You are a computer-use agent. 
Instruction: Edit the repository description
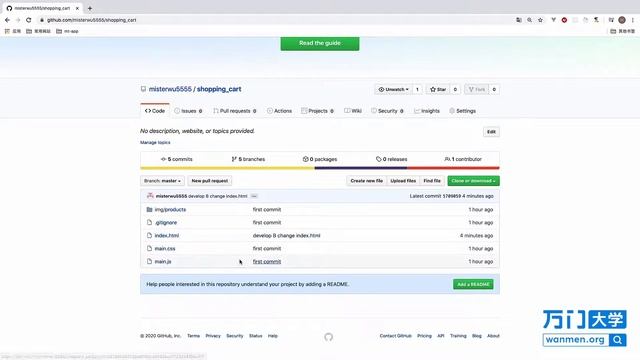(491, 132)
